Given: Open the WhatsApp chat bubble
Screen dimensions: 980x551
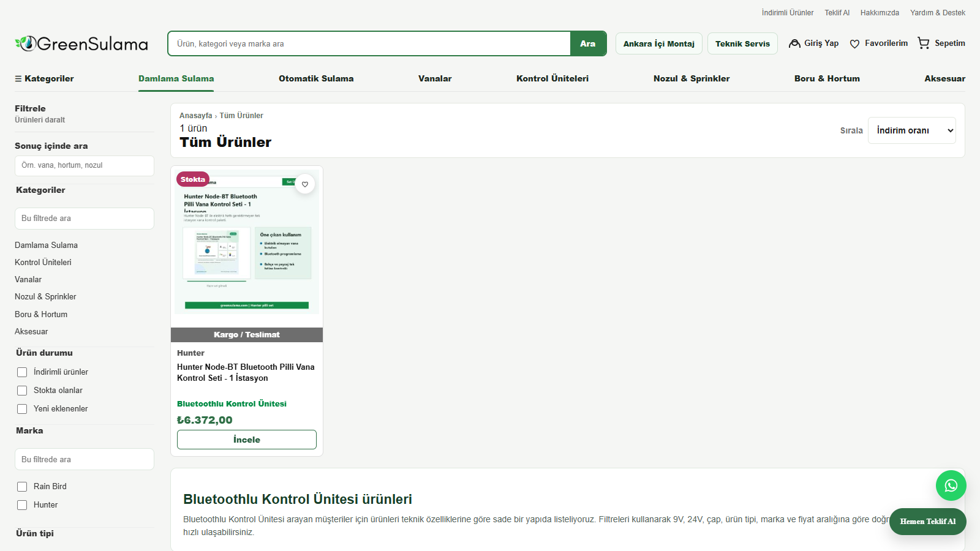Looking at the screenshot, I should [x=951, y=485].
